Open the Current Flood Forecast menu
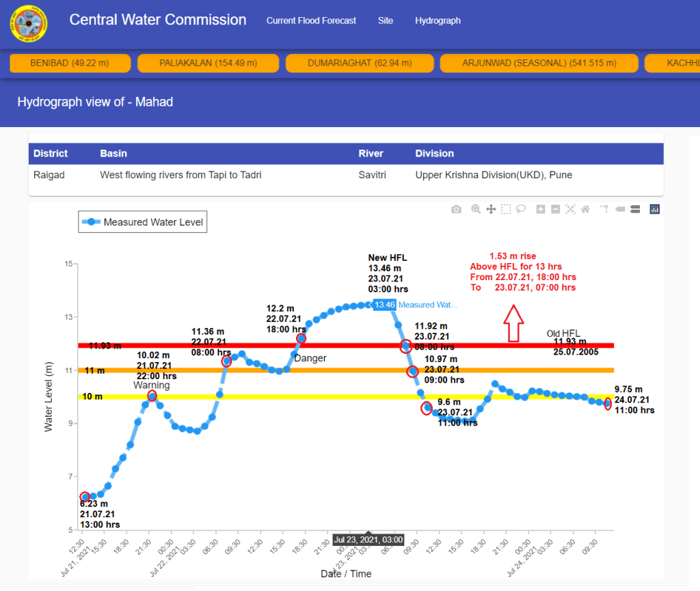This screenshot has width=700, height=591. (311, 20)
